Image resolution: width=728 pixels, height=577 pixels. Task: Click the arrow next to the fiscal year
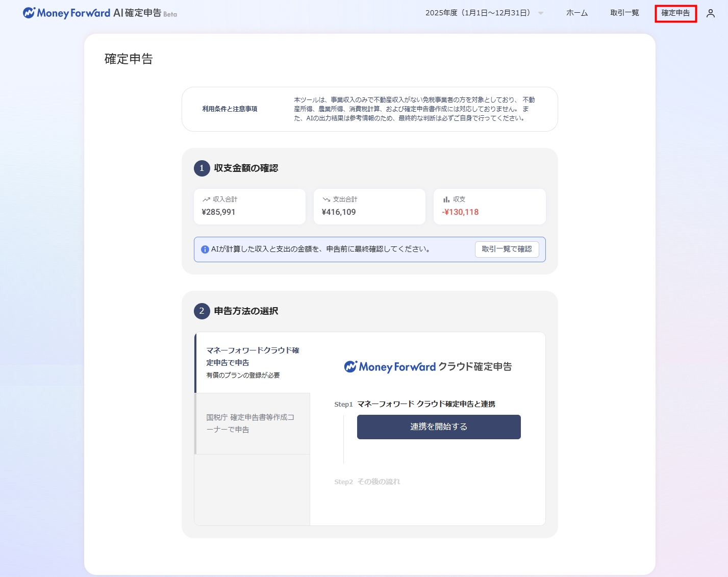click(541, 13)
